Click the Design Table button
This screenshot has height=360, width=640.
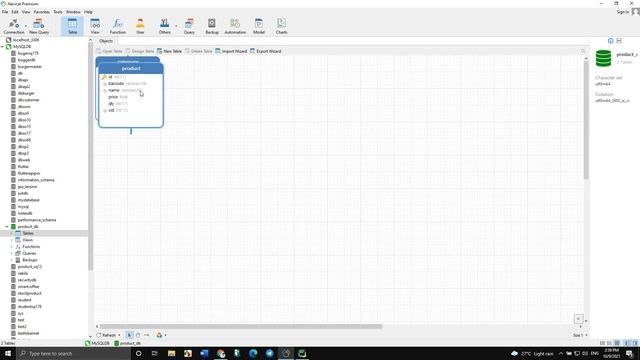click(x=140, y=51)
